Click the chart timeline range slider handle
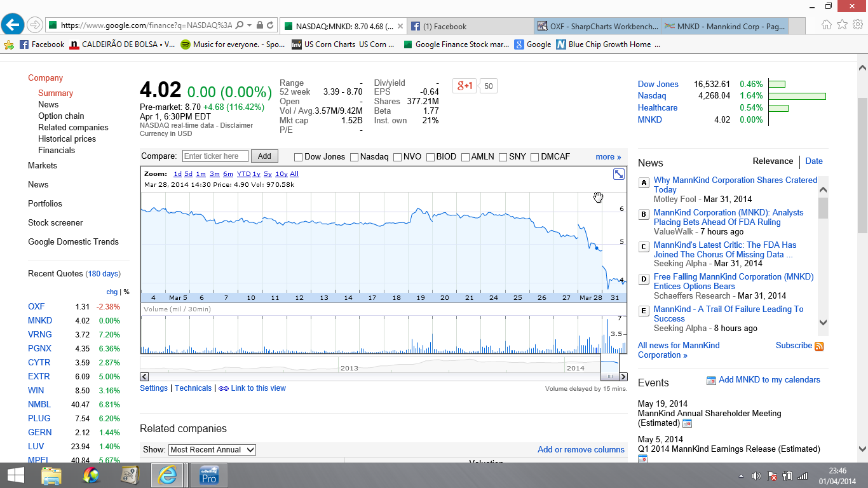868x488 pixels. click(609, 377)
